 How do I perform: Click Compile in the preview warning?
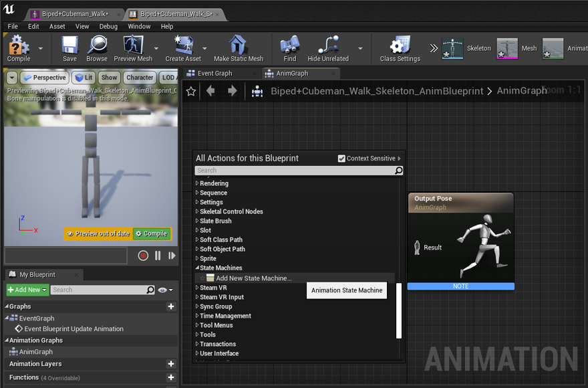click(152, 233)
